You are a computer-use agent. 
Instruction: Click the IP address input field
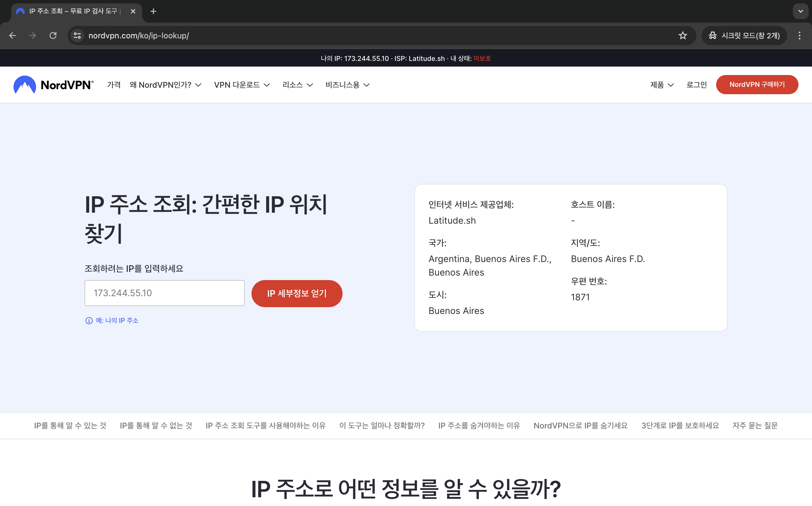pyautogui.click(x=165, y=293)
